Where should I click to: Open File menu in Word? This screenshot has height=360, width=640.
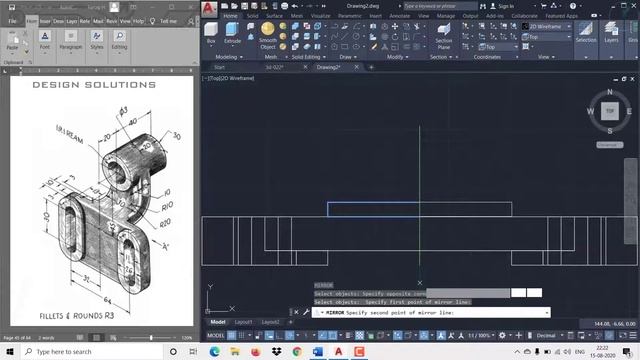[x=12, y=21]
